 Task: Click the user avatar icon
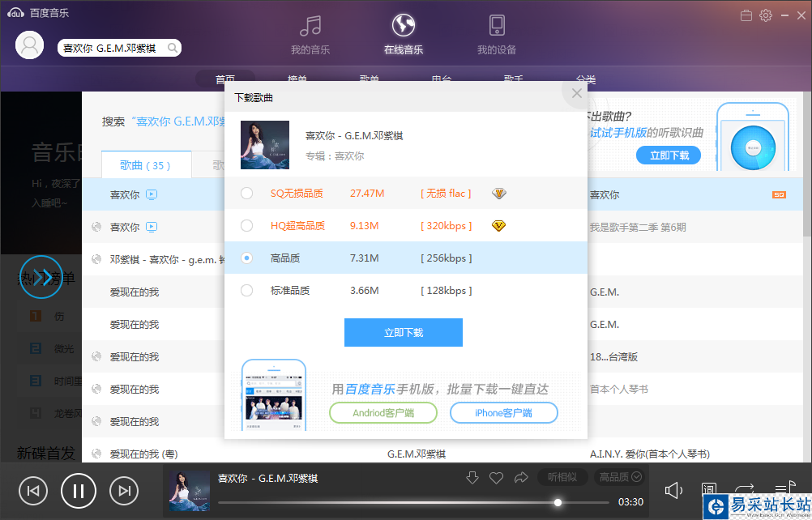29,45
